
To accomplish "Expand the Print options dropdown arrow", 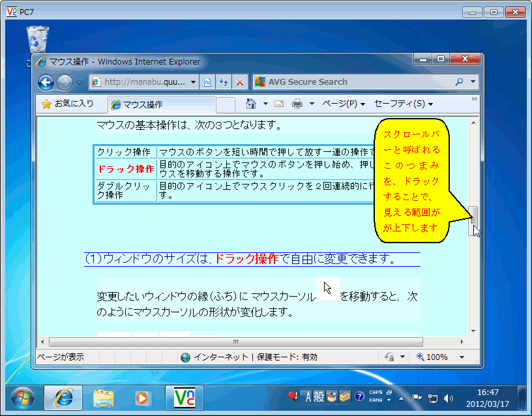I will click(312, 104).
